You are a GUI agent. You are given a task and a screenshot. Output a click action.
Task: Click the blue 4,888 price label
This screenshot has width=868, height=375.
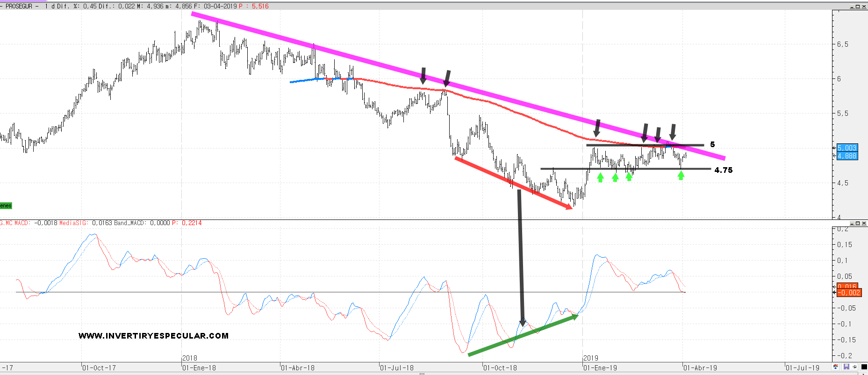click(x=847, y=156)
